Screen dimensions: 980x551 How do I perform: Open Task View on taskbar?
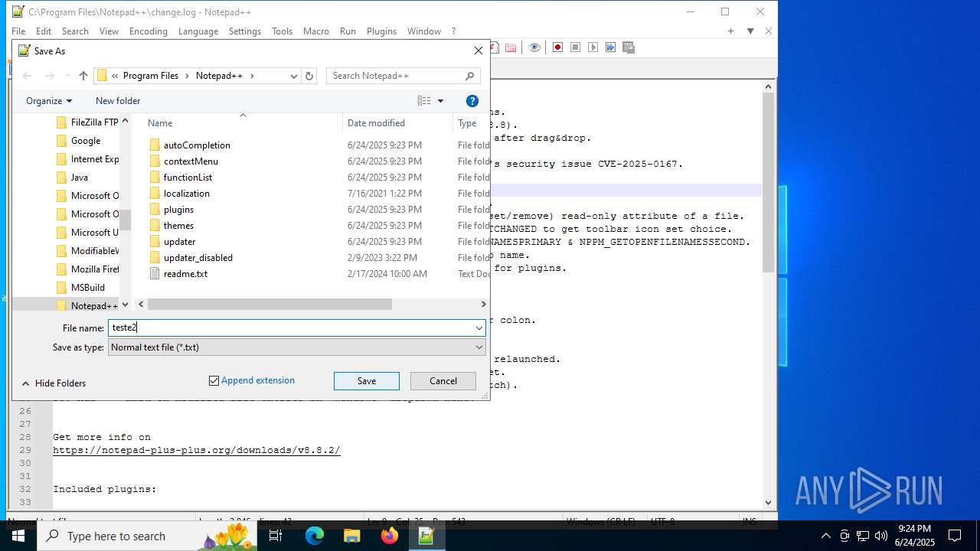tap(276, 536)
